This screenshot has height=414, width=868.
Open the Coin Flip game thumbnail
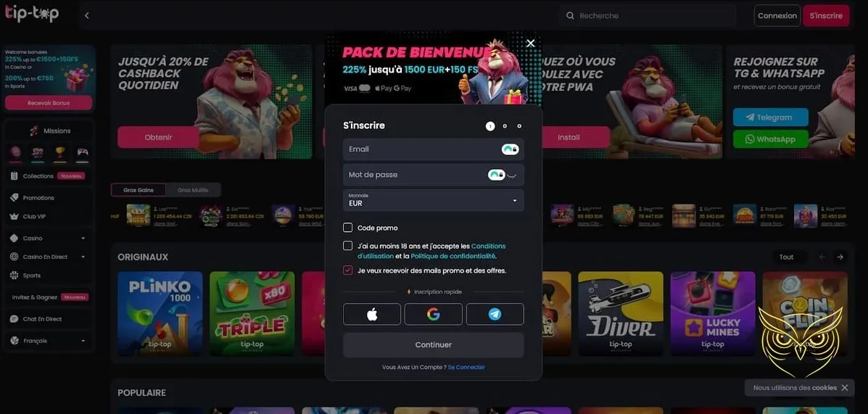tap(805, 313)
